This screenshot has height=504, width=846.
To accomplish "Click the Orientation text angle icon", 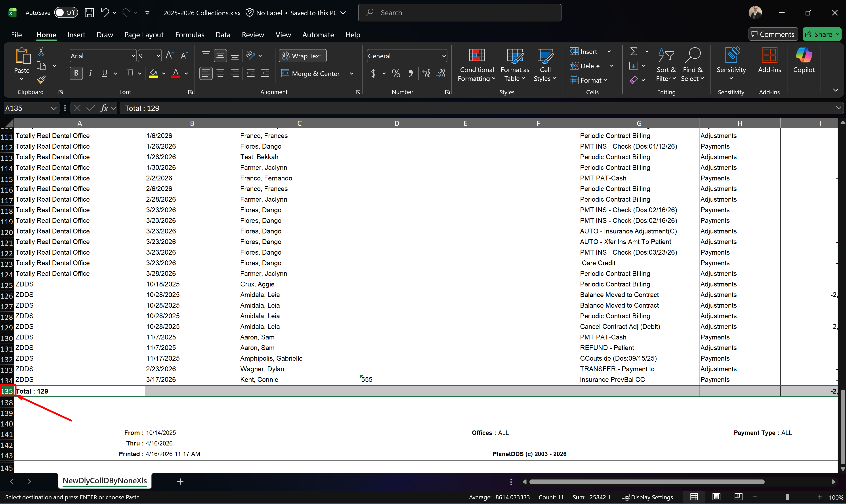I will tap(251, 55).
